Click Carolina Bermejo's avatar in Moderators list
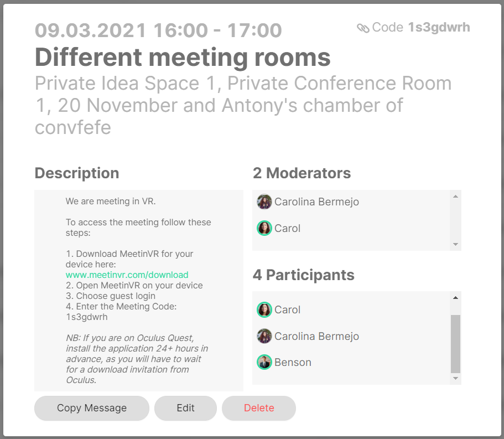Screen dimensions: 504x439 pos(264,202)
